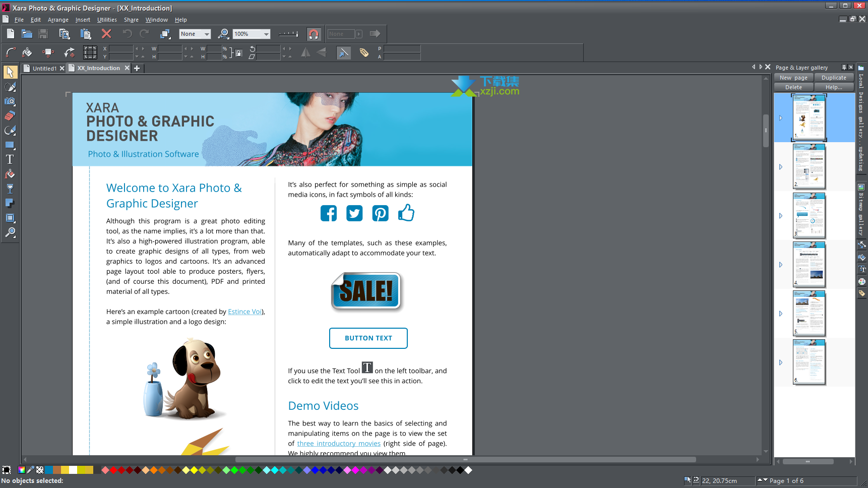Select the Photo camera tool

(10, 101)
